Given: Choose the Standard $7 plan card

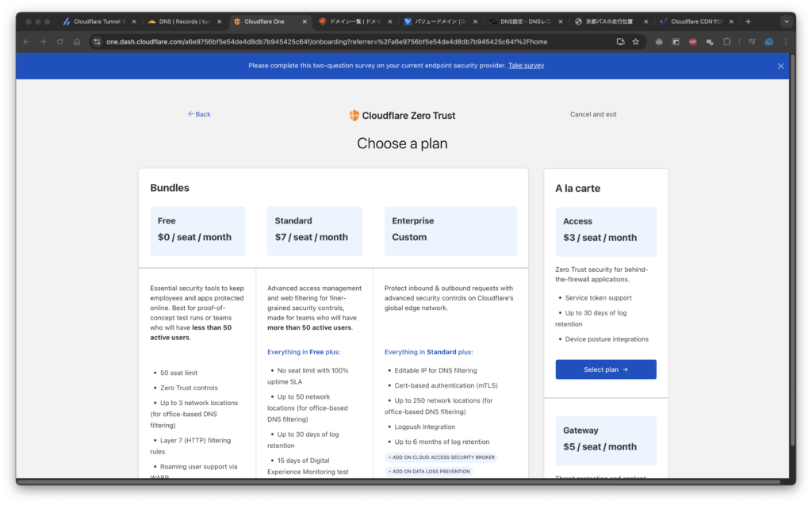Looking at the screenshot, I should point(314,231).
